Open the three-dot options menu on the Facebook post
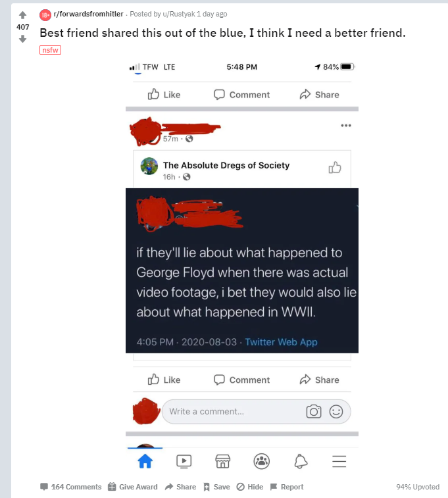 point(346,126)
